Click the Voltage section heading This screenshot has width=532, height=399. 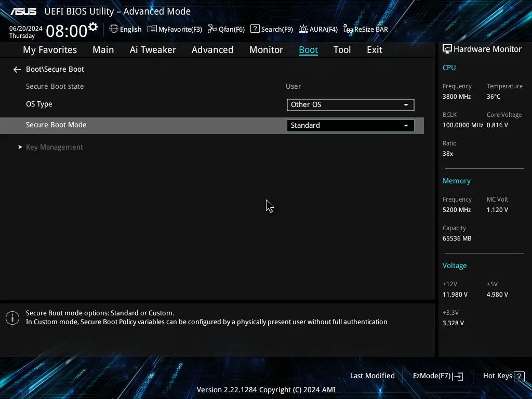[455, 265]
